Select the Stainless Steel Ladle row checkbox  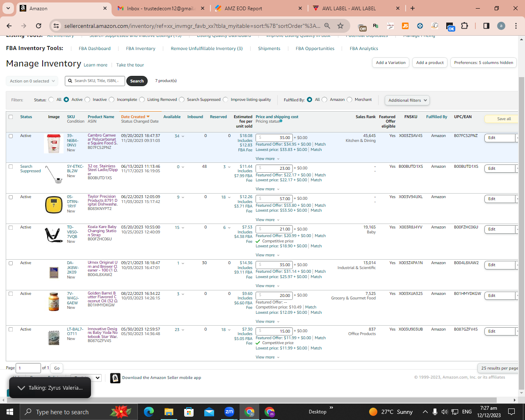11,167
